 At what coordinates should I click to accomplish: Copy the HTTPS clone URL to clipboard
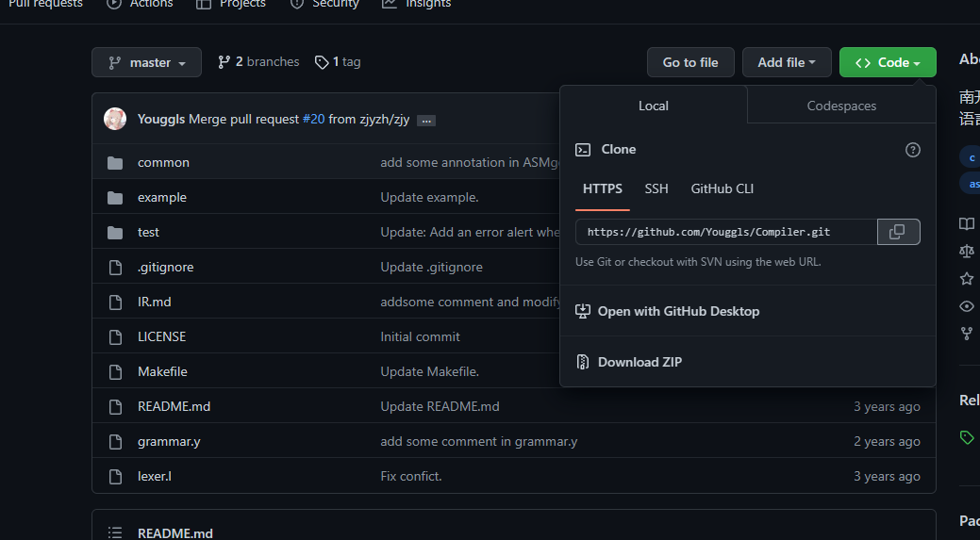click(898, 232)
